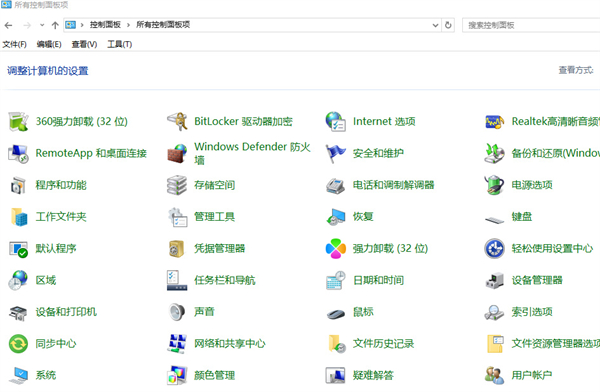Open the RemoteApp 和桌面连接 icon
The width and height of the screenshot is (600, 392).
pos(18,154)
